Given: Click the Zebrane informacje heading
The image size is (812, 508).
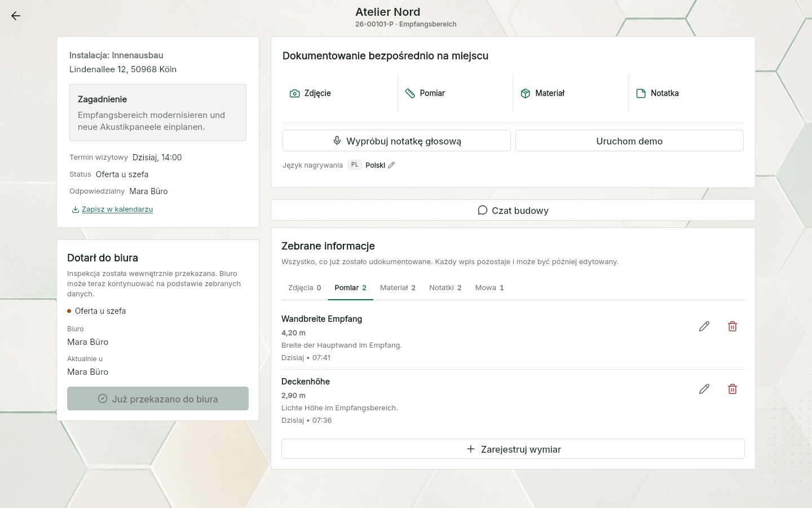Looking at the screenshot, I should point(328,246).
